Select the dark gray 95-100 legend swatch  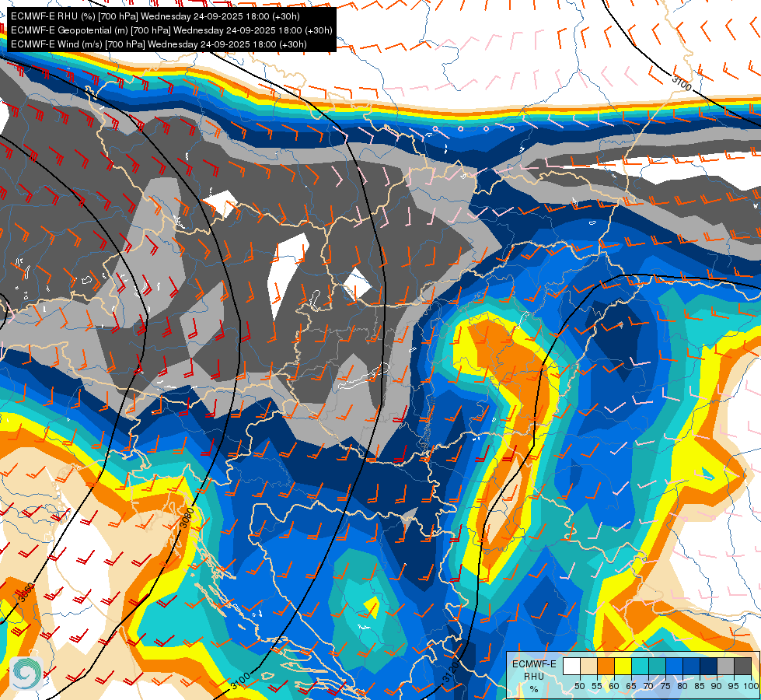743,666
